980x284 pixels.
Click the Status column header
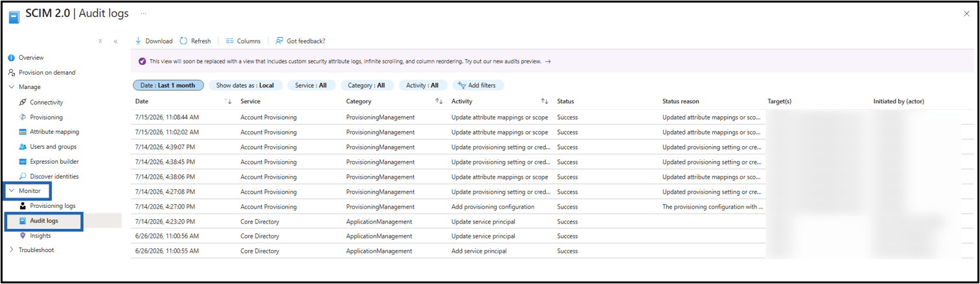click(565, 101)
